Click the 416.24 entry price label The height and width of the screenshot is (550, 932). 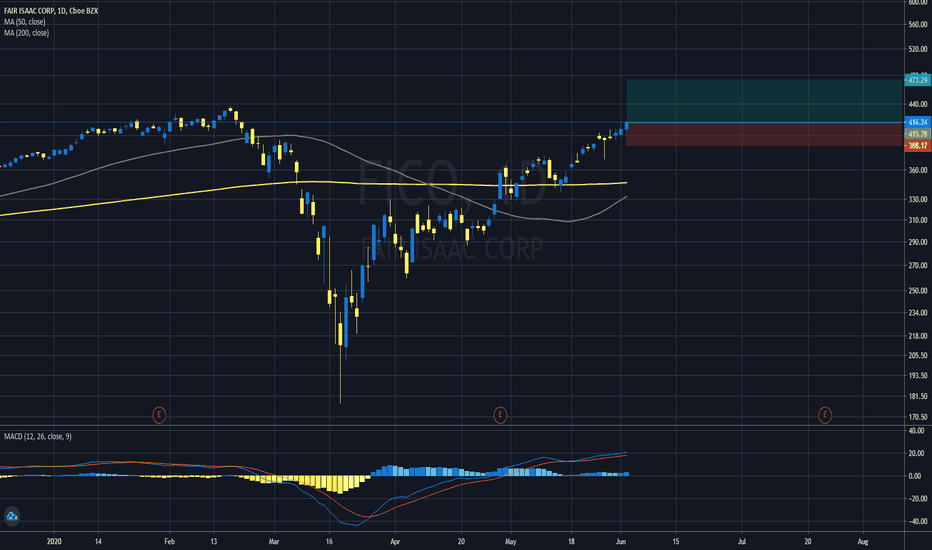click(918, 122)
